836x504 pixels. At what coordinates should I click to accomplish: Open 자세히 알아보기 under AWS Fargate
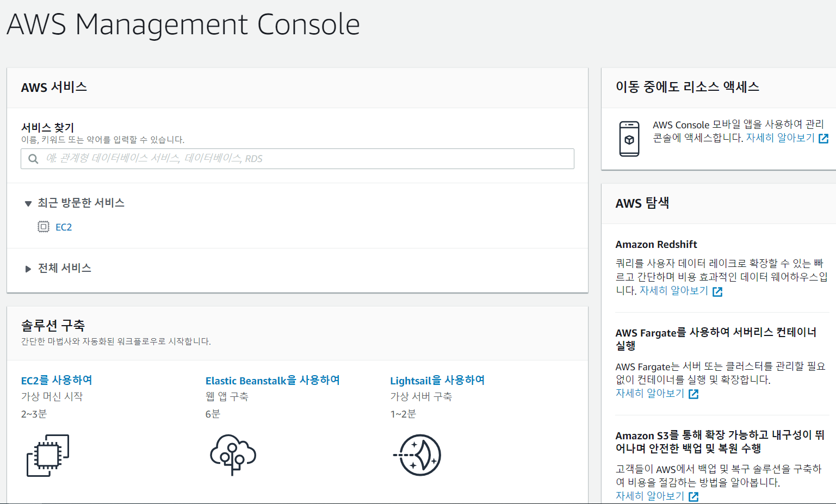click(x=649, y=393)
